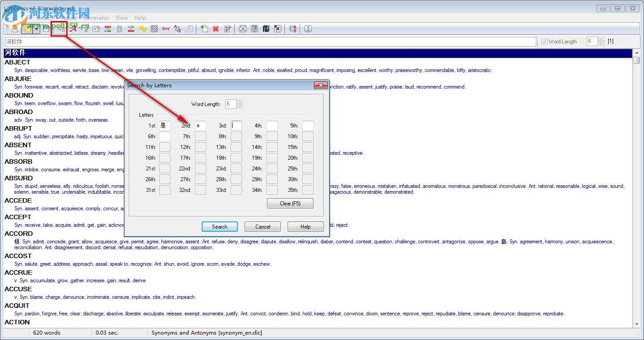Click the red script letter A icon
The image size is (644, 340).
click(x=73, y=29)
